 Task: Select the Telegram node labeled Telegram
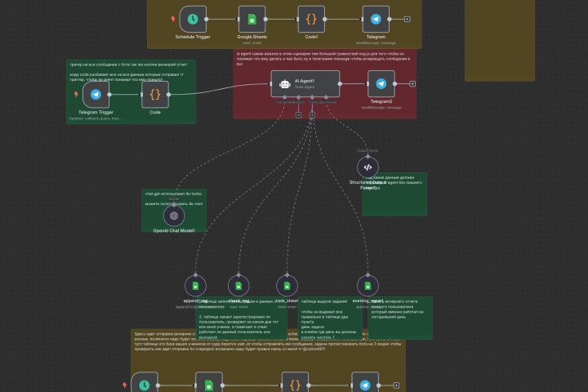pos(376,19)
